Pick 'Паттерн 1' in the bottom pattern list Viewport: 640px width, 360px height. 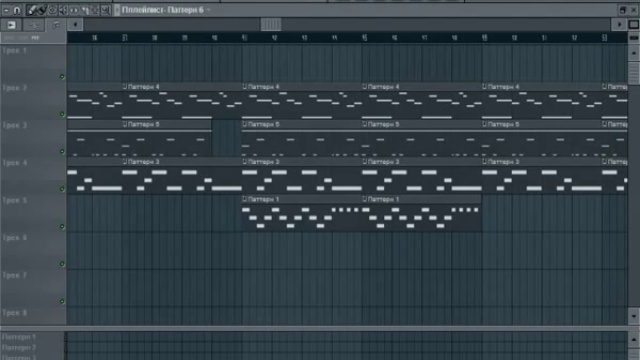click(x=19, y=337)
